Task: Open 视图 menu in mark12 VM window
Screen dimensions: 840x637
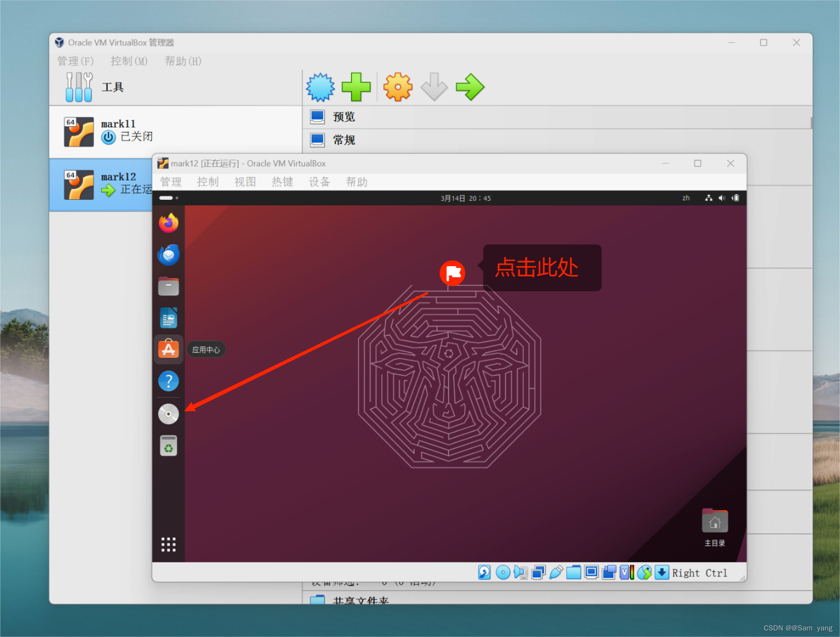Action: pyautogui.click(x=245, y=182)
